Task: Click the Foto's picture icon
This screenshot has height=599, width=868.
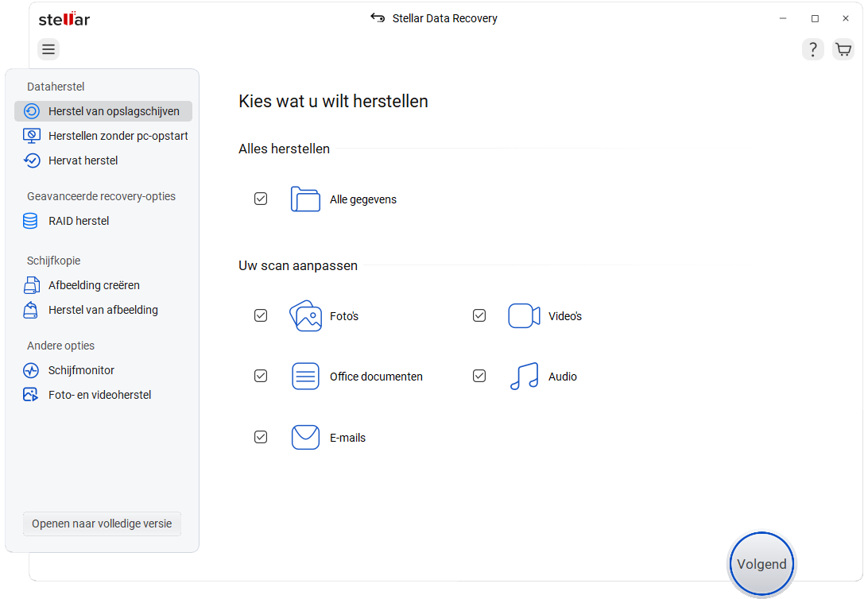Action: pyautogui.click(x=305, y=316)
